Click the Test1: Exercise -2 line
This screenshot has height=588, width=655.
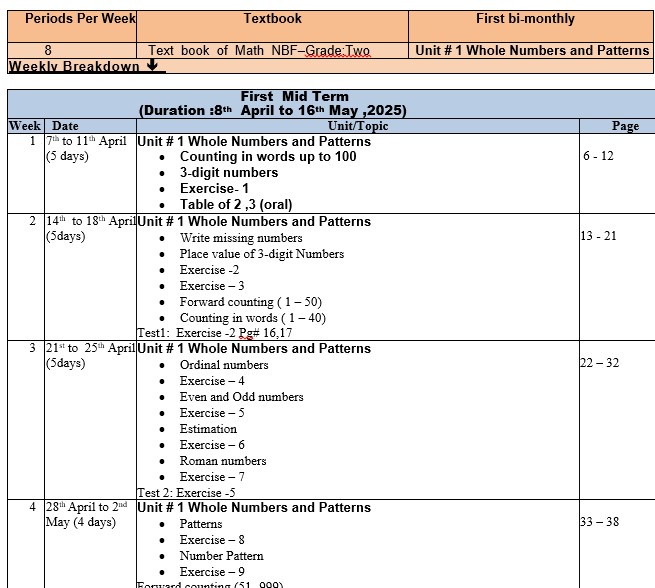(x=214, y=333)
